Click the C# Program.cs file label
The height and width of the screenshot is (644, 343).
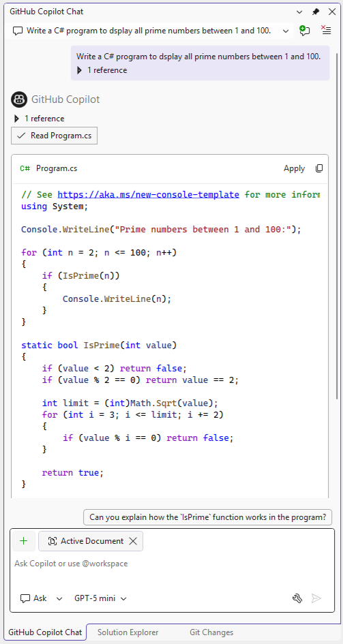click(x=48, y=168)
